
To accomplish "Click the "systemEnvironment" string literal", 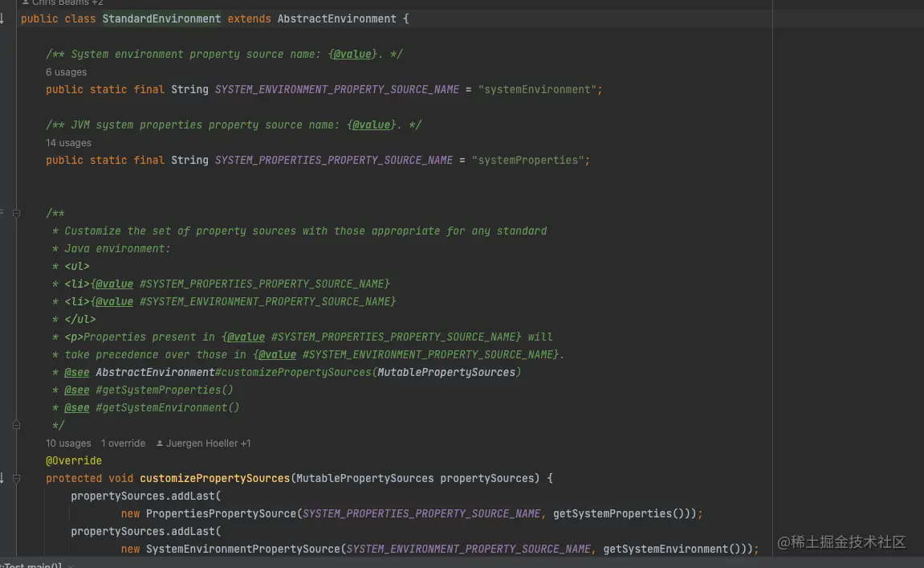I will click(537, 90).
